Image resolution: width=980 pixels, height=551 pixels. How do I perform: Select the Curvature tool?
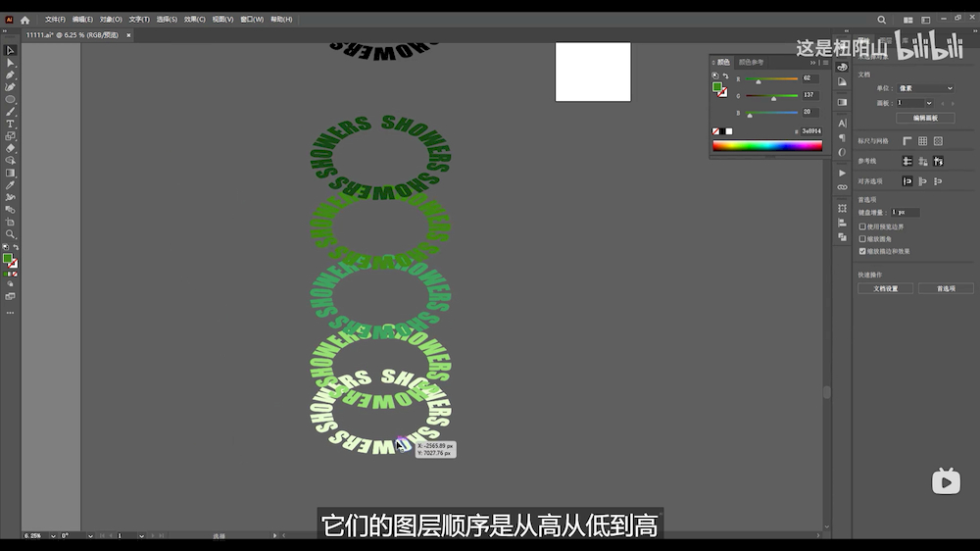[x=10, y=87]
